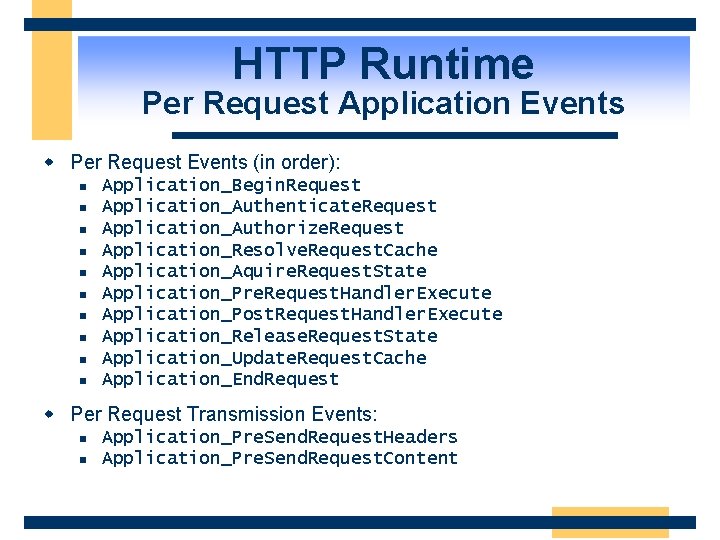Screen dimensions: 720x540
Task: Click the HTTP Runtime title text
Action: (x=383, y=63)
